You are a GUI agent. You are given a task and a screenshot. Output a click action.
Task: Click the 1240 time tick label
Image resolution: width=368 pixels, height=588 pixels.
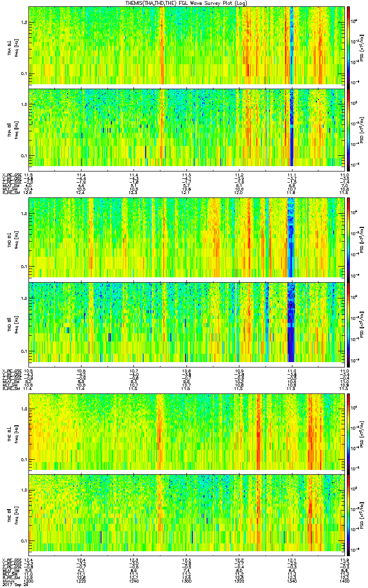click(x=134, y=581)
